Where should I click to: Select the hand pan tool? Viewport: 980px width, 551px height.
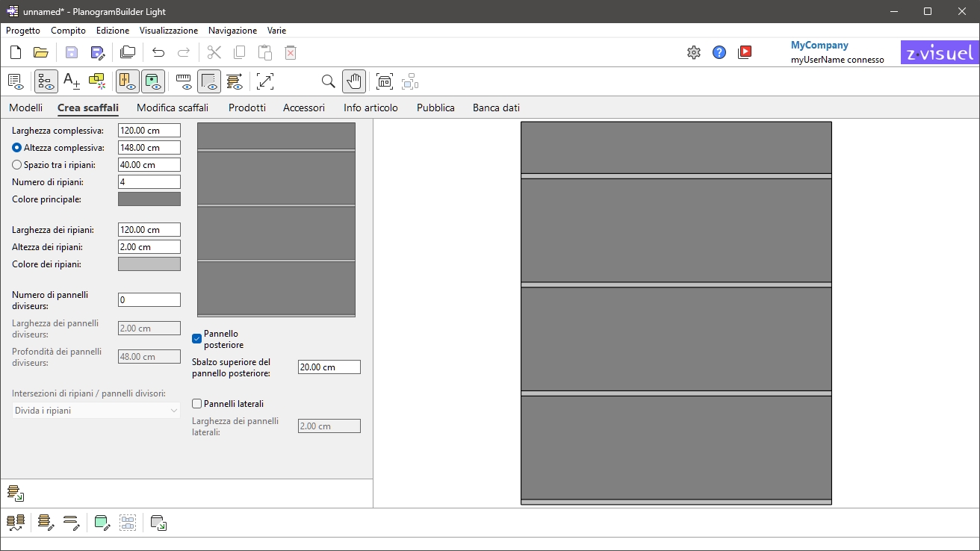tap(354, 81)
